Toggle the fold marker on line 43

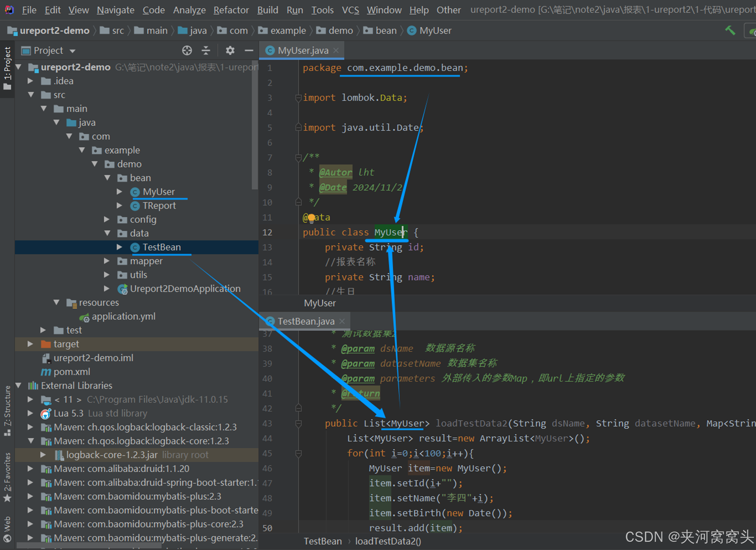(x=298, y=423)
